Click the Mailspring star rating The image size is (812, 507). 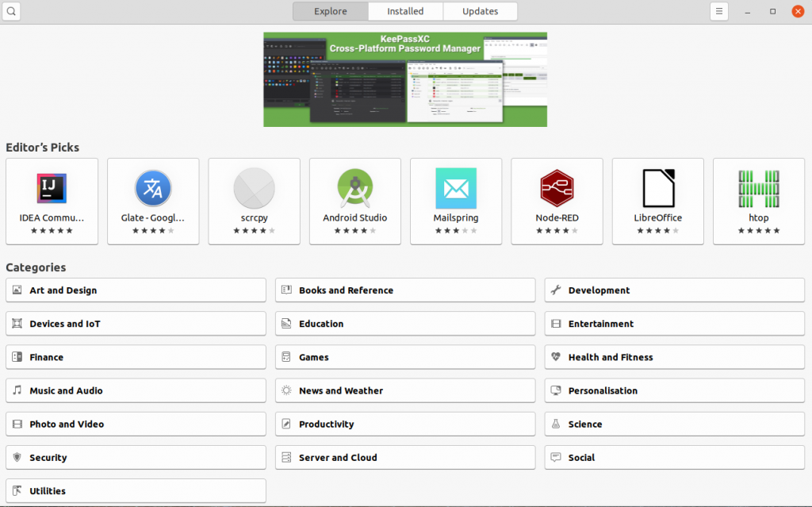(x=456, y=231)
